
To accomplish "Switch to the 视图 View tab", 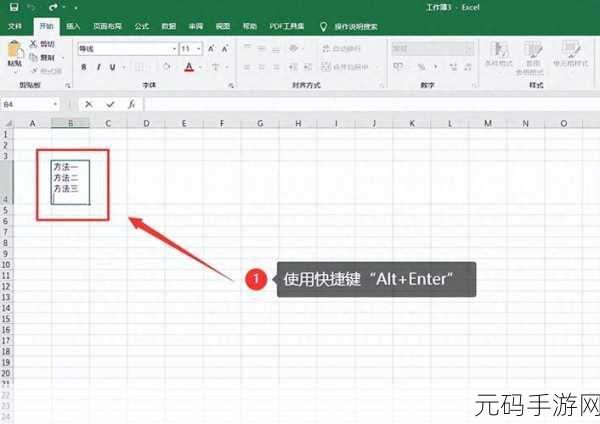I will tap(223, 26).
